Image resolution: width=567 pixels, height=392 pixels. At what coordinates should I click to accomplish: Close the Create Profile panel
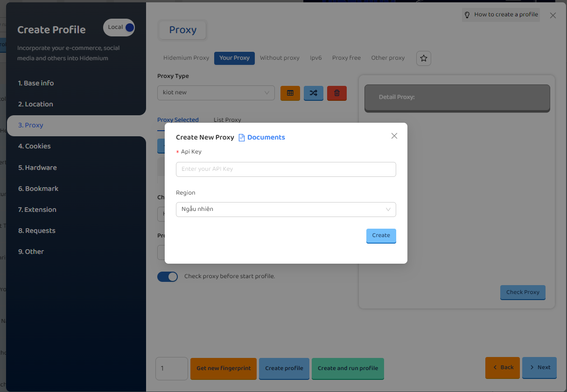[x=553, y=15]
